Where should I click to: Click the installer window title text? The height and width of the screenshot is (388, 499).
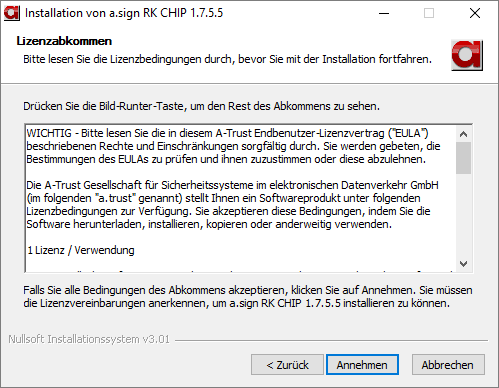124,13
